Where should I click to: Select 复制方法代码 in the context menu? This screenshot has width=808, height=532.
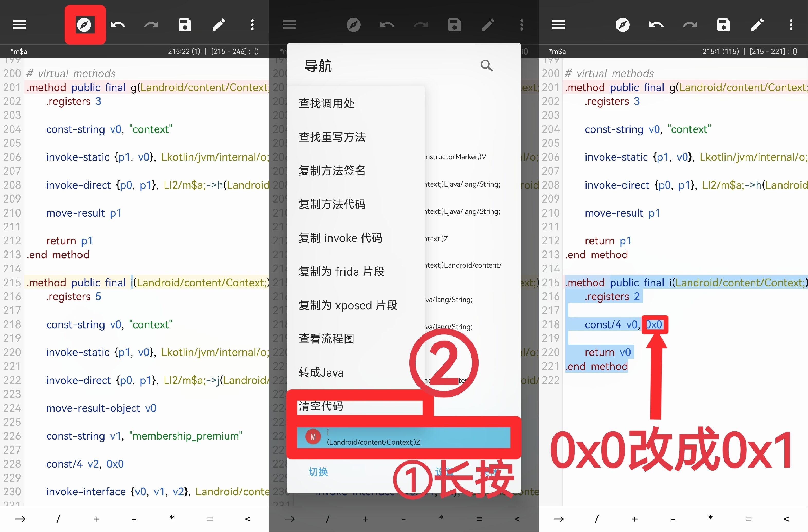(x=356, y=204)
